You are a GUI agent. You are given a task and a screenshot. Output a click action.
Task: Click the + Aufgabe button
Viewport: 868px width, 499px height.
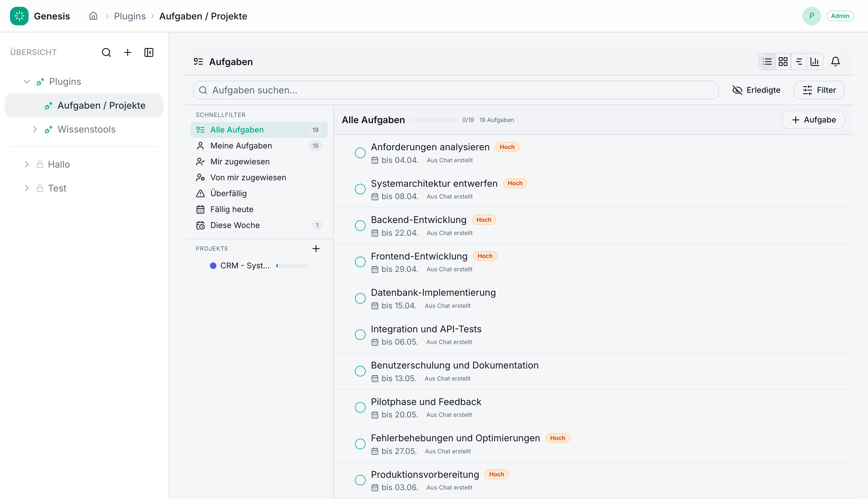tap(813, 120)
